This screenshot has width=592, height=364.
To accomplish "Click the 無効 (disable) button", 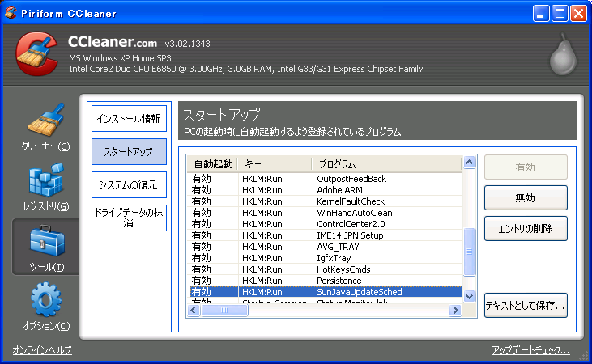I will (526, 197).
